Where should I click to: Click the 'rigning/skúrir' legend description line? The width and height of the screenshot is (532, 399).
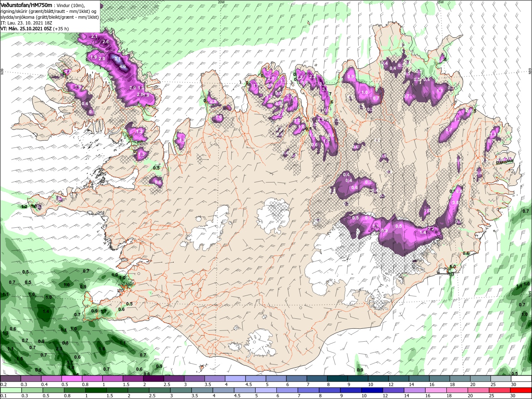coord(48,11)
